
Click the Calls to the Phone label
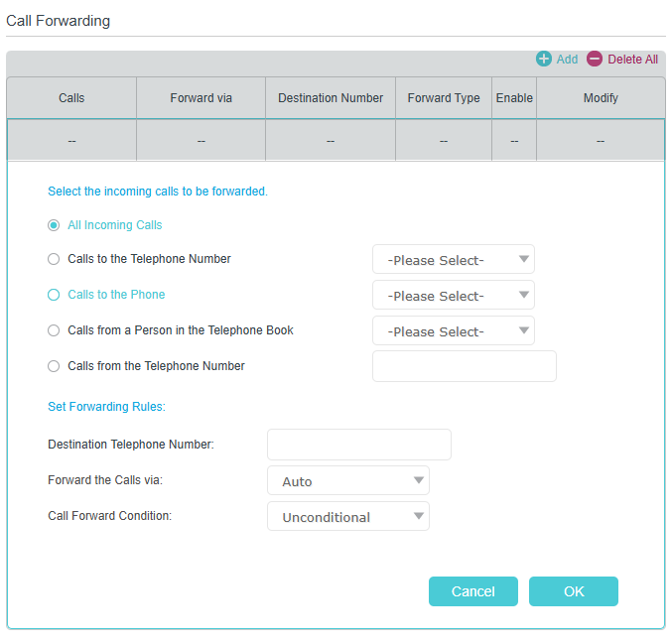click(x=116, y=295)
